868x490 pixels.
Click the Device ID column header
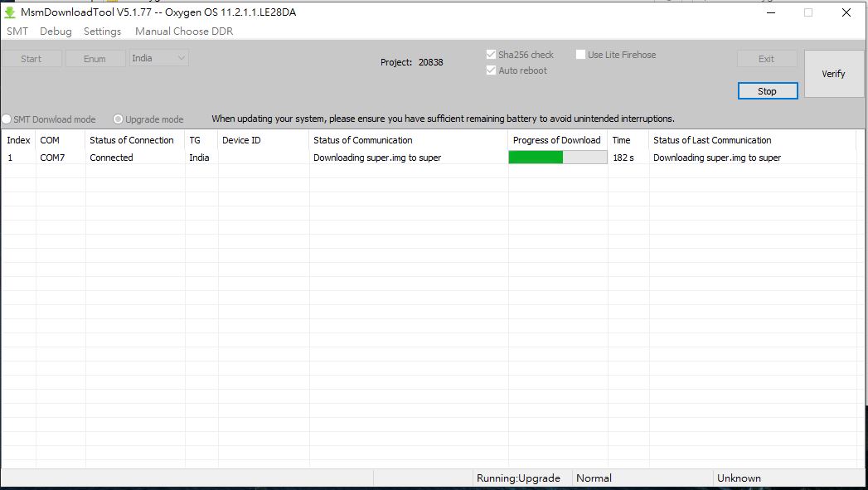point(264,140)
